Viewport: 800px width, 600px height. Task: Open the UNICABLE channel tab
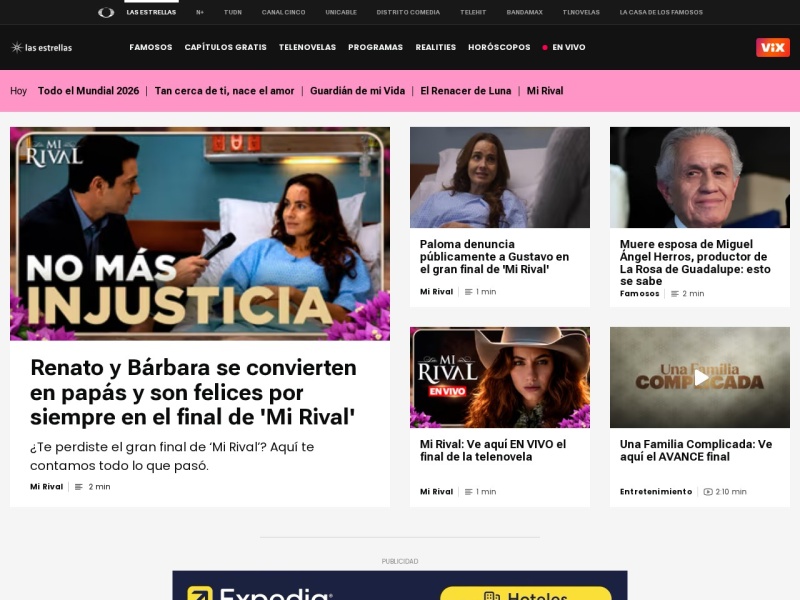(x=341, y=12)
